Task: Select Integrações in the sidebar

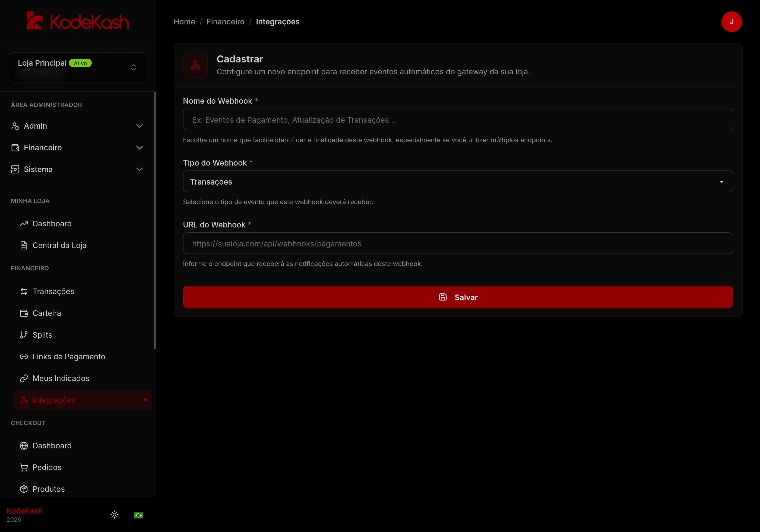Action: point(82,400)
